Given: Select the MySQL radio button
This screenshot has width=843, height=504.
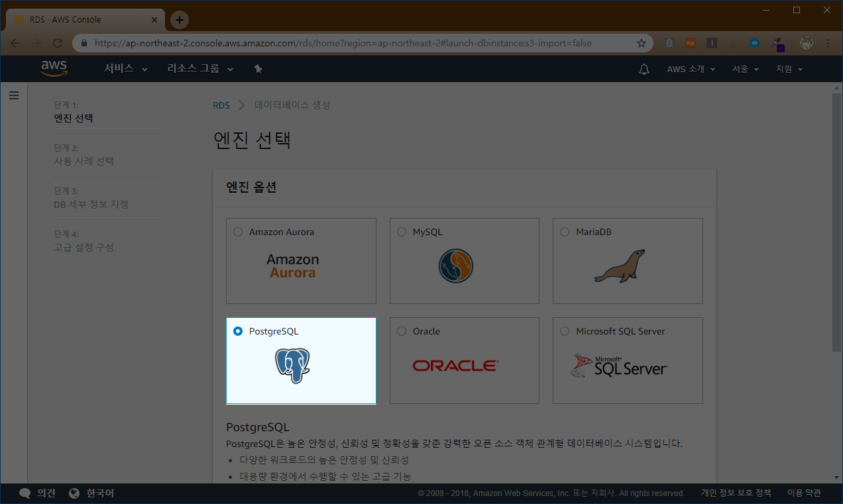Looking at the screenshot, I should (x=401, y=232).
